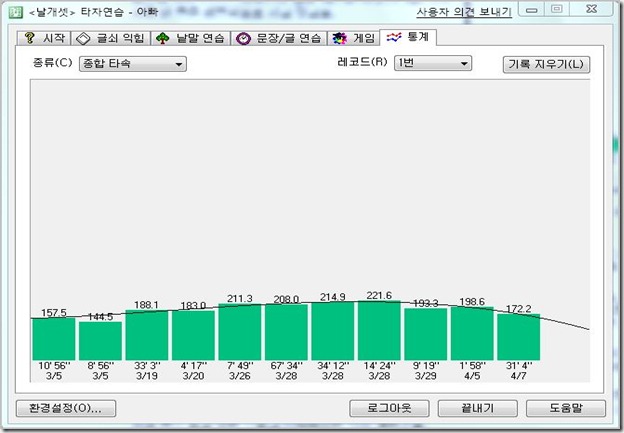Screen dimensions: 624x433
Task: Click the date label 3/26
Action: click(x=240, y=376)
